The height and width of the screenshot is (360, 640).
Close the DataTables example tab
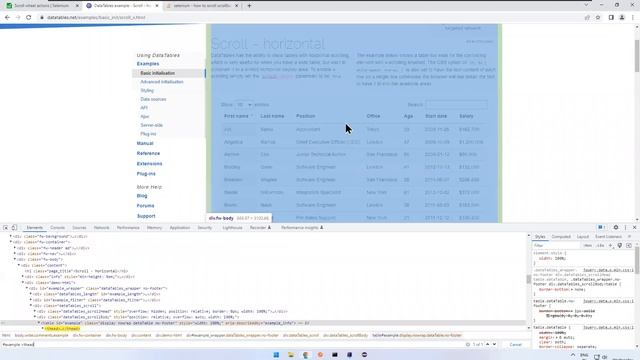pos(157,6)
